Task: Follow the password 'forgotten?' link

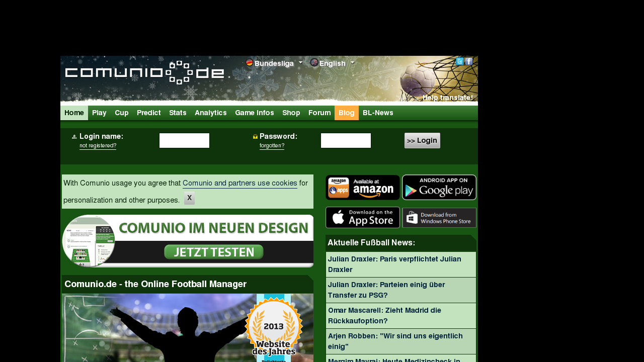Action: pyautogui.click(x=272, y=146)
